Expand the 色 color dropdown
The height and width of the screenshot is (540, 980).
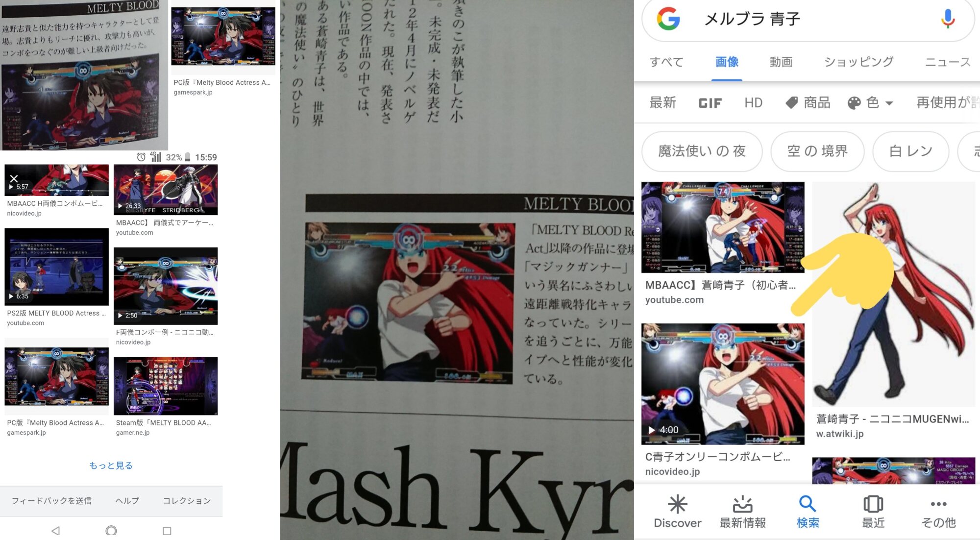871,103
